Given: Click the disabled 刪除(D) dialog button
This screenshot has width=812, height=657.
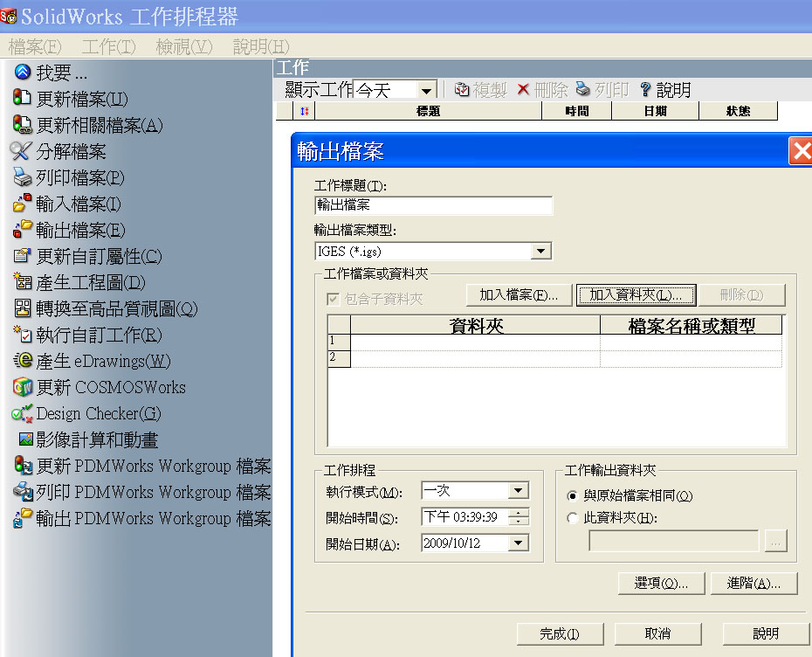Looking at the screenshot, I should 742,294.
